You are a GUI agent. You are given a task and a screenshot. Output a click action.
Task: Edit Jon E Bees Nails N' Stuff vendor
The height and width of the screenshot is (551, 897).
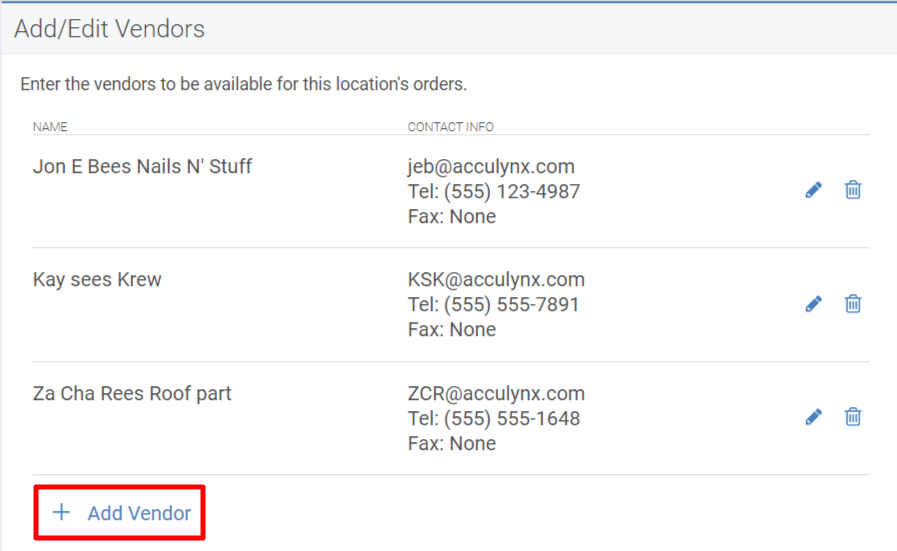pos(813,190)
